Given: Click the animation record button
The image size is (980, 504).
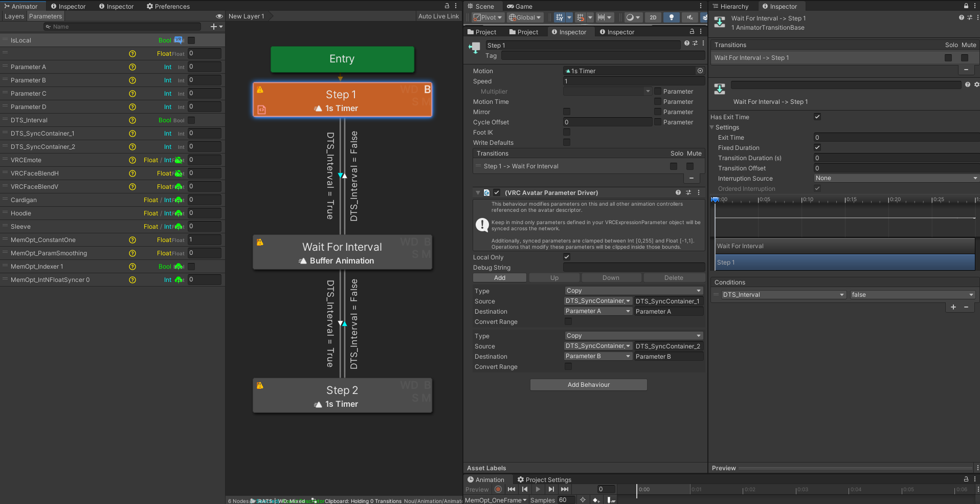Looking at the screenshot, I should (498, 489).
